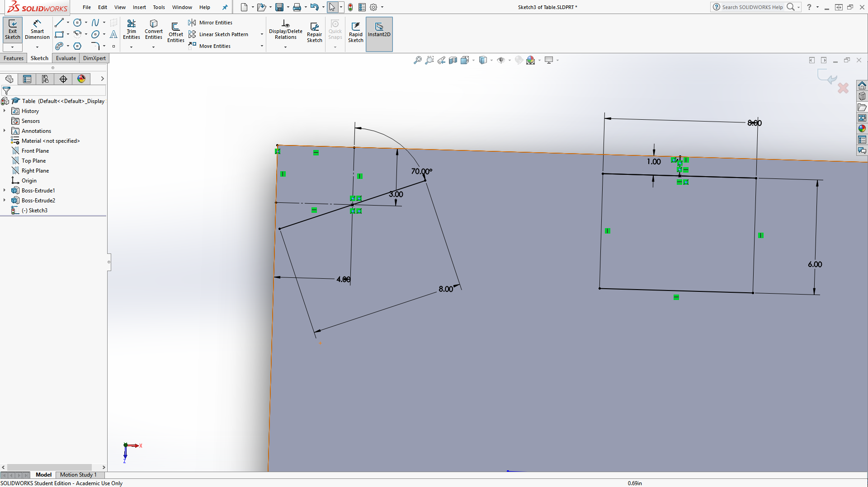868x487 pixels.
Task: Click the feature tree horizontal scrollbar
Action: (x=53, y=468)
